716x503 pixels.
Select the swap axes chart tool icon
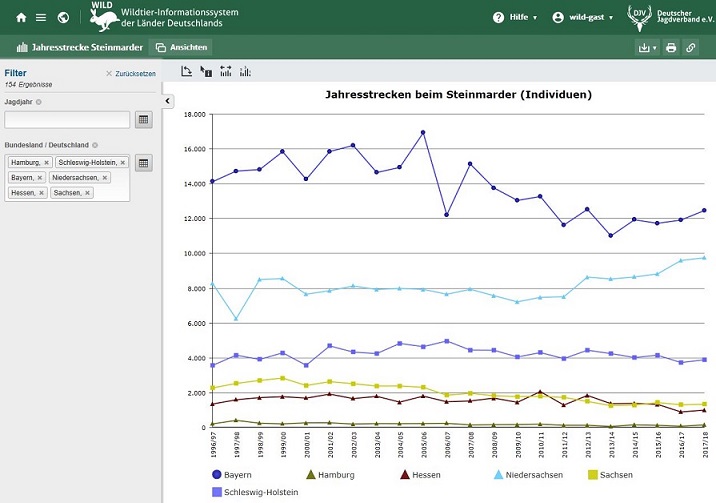186,71
